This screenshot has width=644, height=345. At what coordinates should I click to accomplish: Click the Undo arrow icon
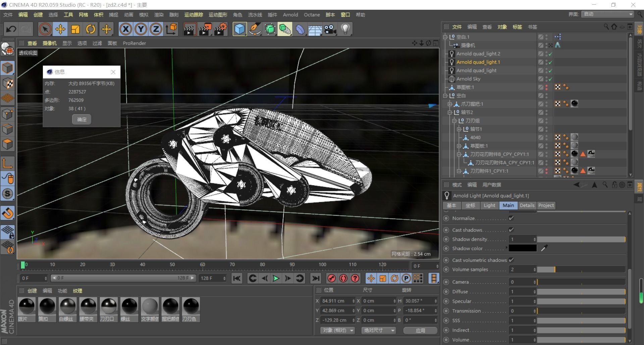[11, 29]
